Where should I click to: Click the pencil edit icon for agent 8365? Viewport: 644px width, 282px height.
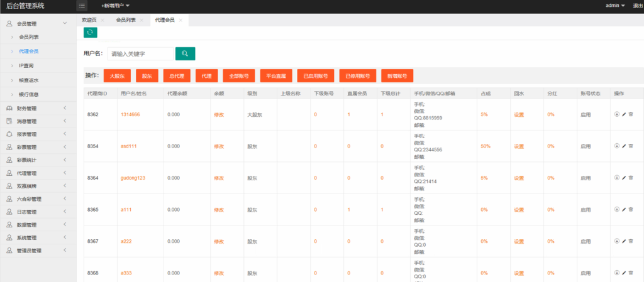click(623, 210)
